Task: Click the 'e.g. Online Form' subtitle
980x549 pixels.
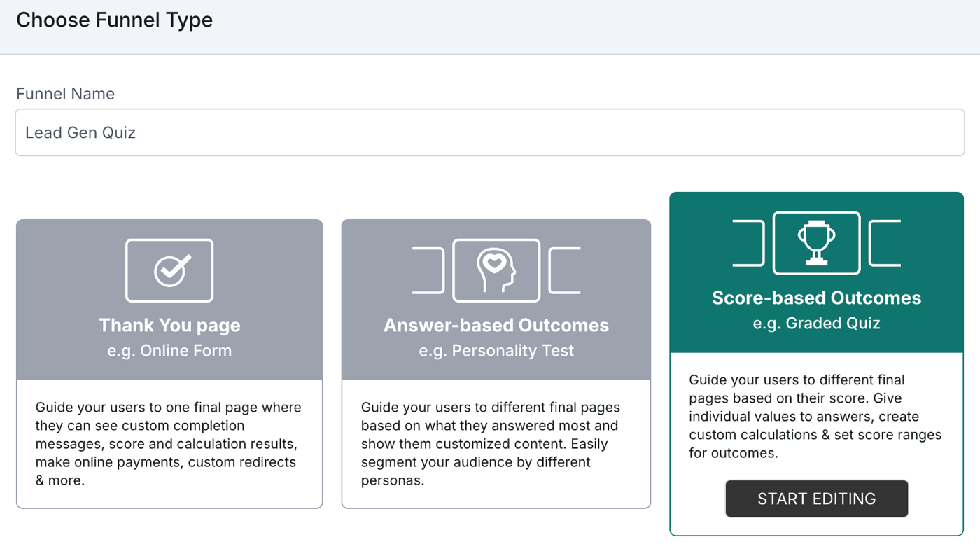Action: pos(169,350)
